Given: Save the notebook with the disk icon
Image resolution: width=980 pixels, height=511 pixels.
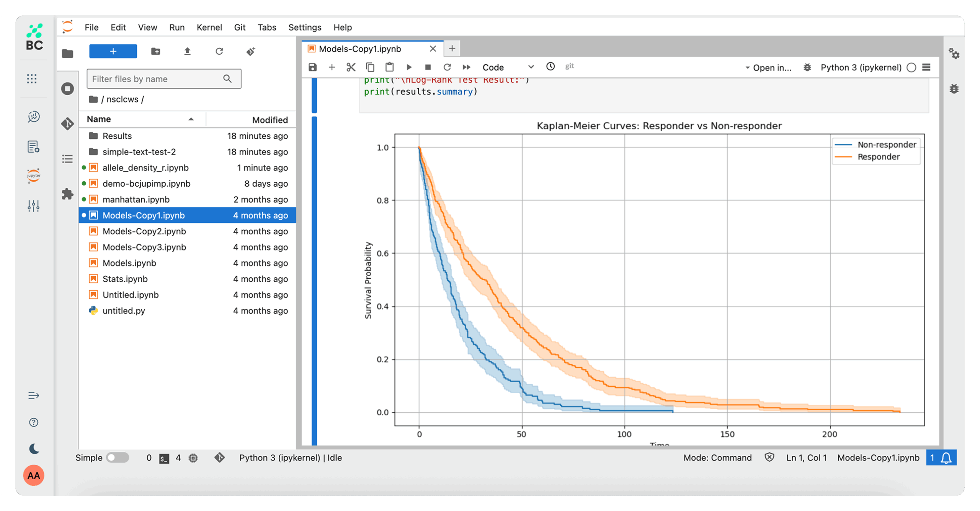Looking at the screenshot, I should (x=312, y=67).
